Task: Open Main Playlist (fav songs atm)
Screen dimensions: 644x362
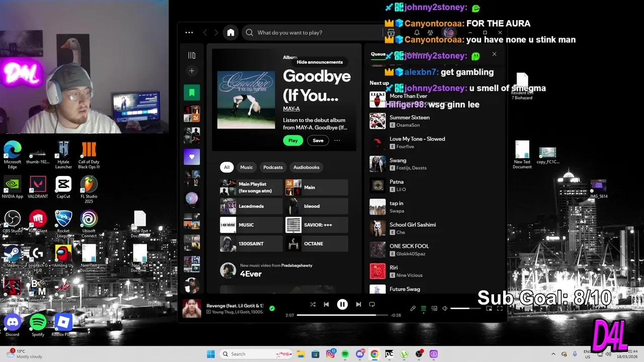Action: (251, 188)
